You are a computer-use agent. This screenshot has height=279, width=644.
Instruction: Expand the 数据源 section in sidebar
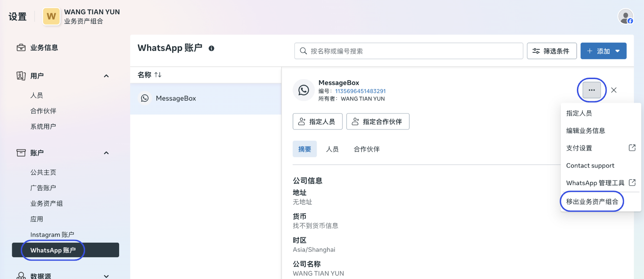click(106, 276)
